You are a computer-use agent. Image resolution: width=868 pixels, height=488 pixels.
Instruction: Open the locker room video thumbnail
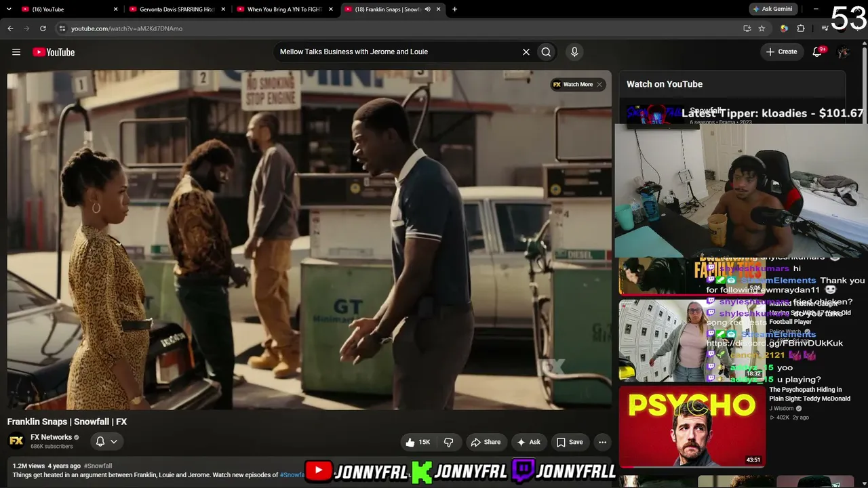click(692, 340)
